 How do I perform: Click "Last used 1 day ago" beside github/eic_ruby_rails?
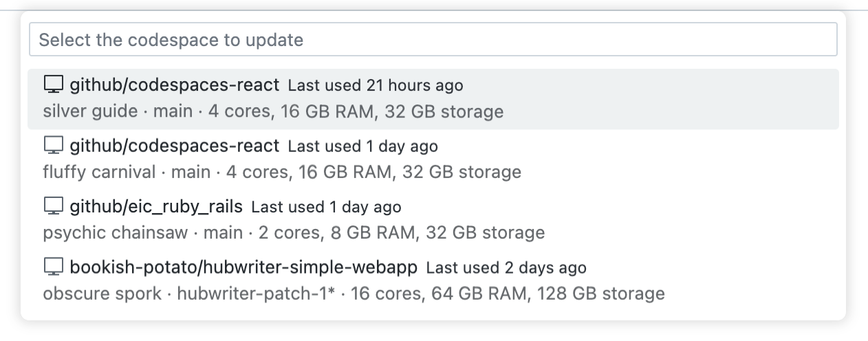326,207
